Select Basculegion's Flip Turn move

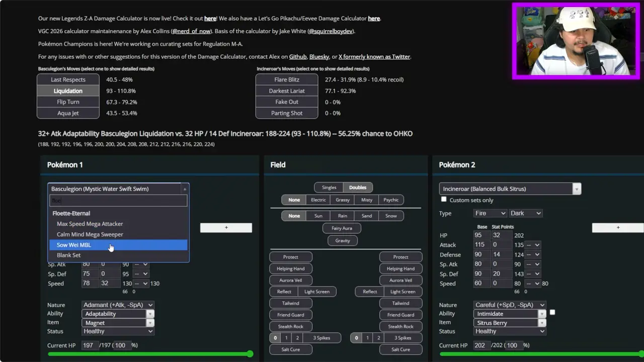pos(68,102)
